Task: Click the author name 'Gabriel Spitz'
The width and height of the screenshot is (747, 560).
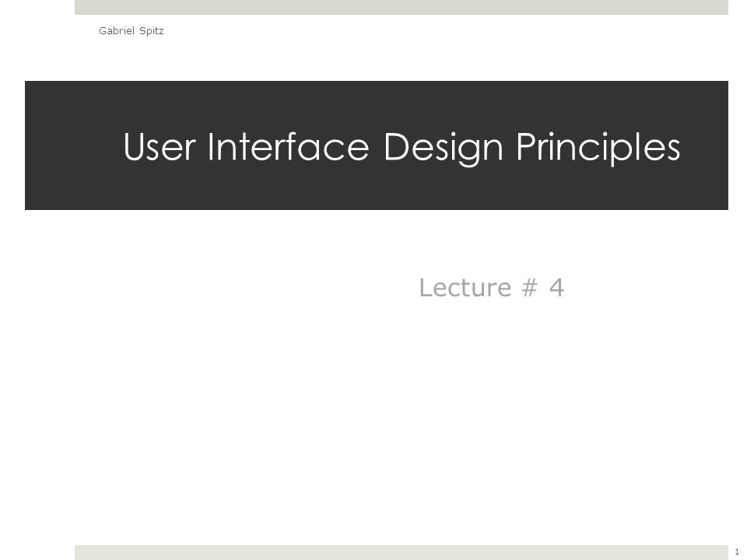Action: [x=131, y=31]
